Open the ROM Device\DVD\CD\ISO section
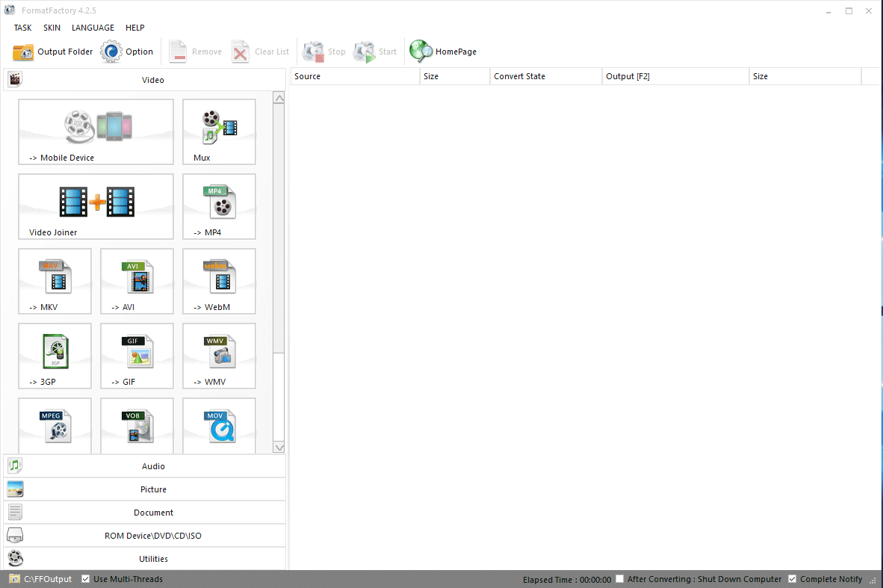The height and width of the screenshot is (588, 883). coord(152,536)
